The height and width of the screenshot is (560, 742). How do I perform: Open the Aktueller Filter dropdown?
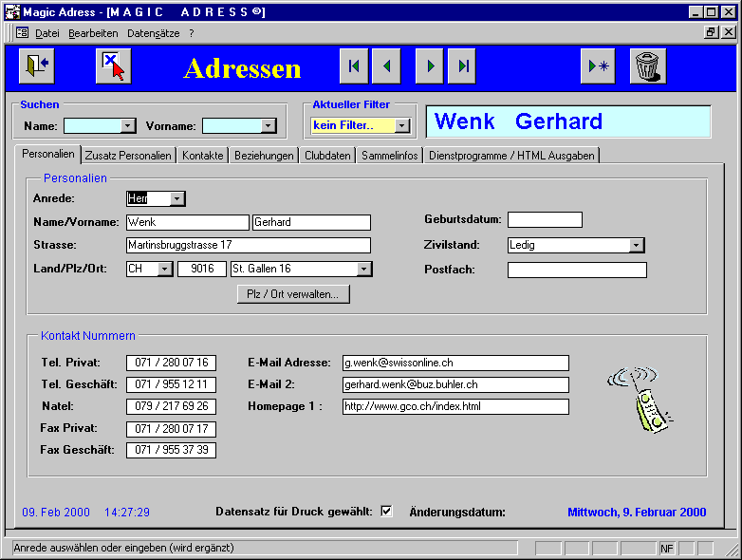click(402, 125)
